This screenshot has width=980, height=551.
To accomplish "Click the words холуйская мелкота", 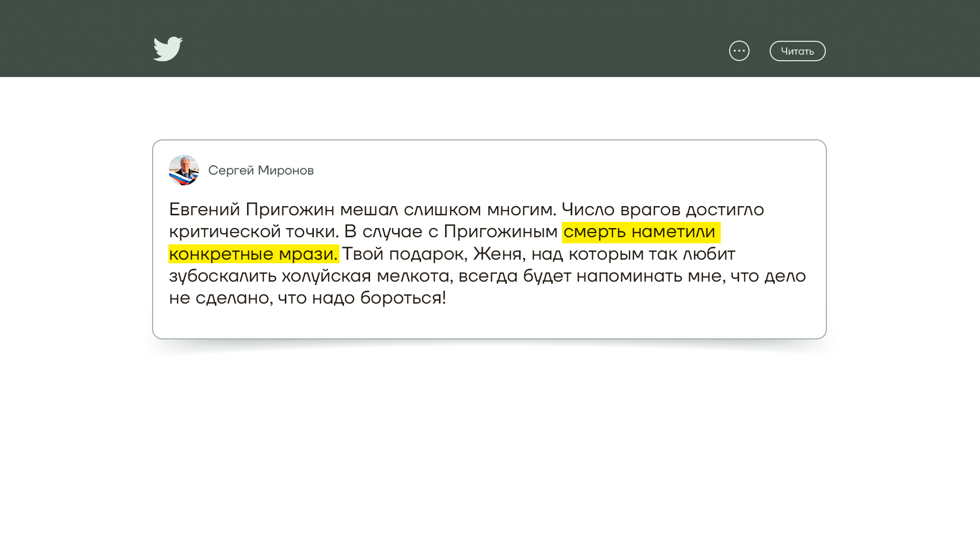I will (365, 276).
